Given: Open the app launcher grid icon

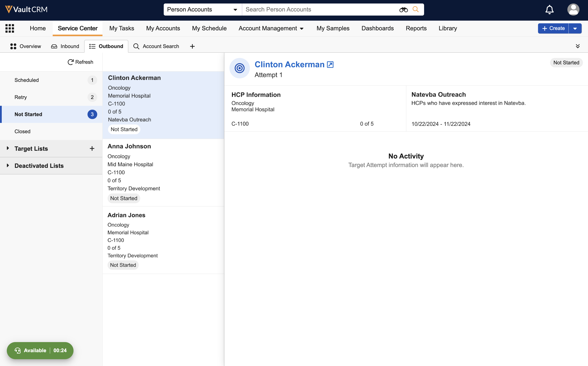Looking at the screenshot, I should click(10, 28).
